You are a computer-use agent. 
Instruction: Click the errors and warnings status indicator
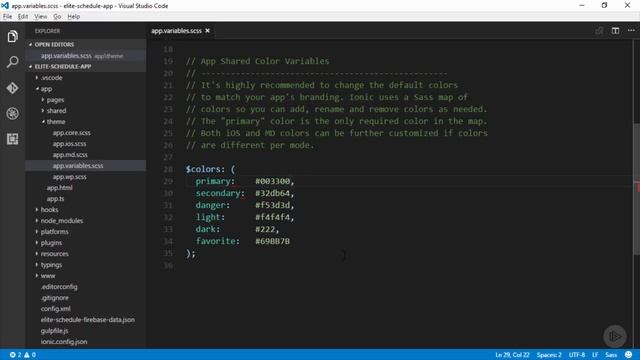coord(23,355)
